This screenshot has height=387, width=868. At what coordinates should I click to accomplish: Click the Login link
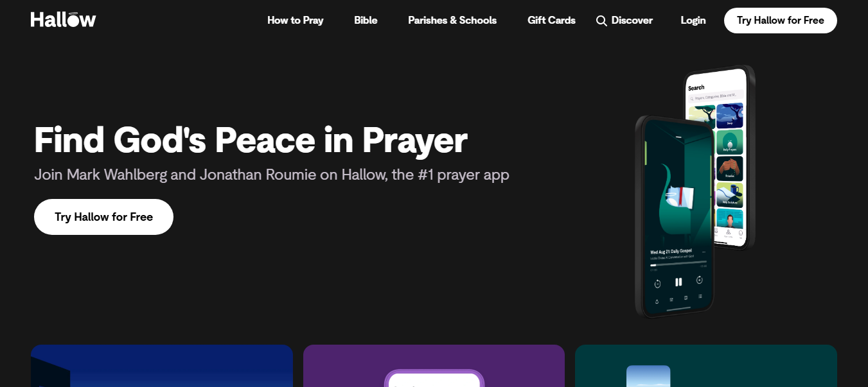click(x=693, y=21)
